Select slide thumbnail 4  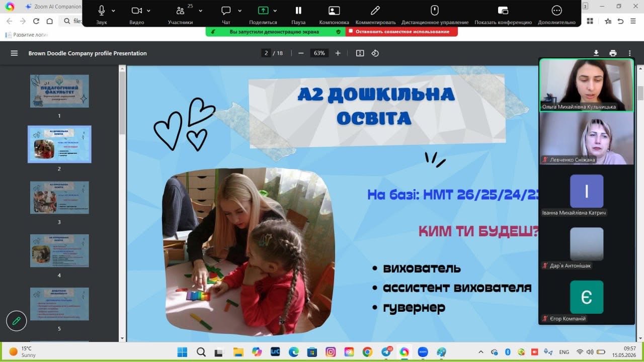pos(59,250)
